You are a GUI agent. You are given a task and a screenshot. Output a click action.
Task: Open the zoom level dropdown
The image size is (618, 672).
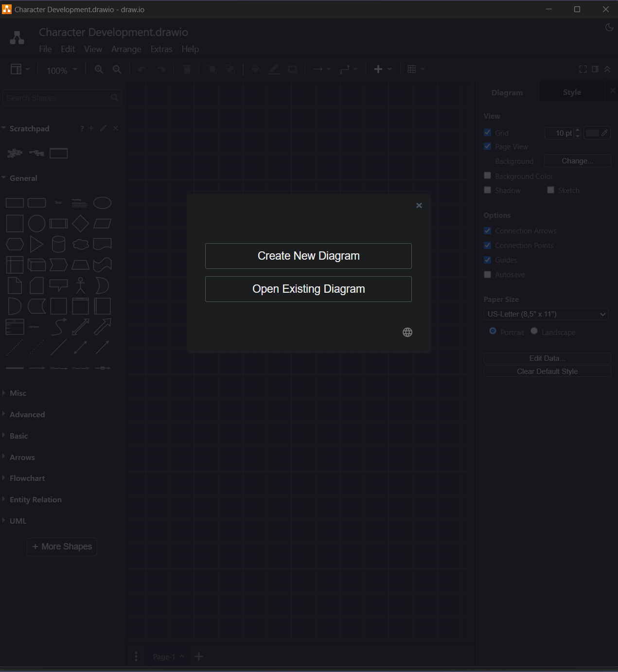pos(61,70)
